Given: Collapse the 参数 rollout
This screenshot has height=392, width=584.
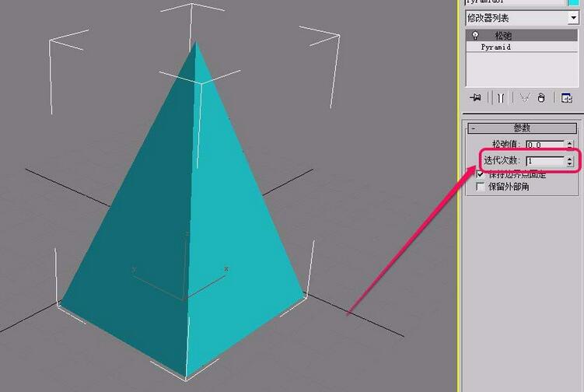Looking at the screenshot, I should click(522, 128).
